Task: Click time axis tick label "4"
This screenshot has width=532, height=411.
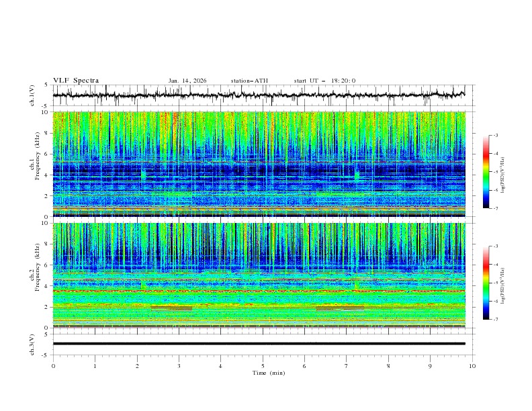Action: [220, 366]
